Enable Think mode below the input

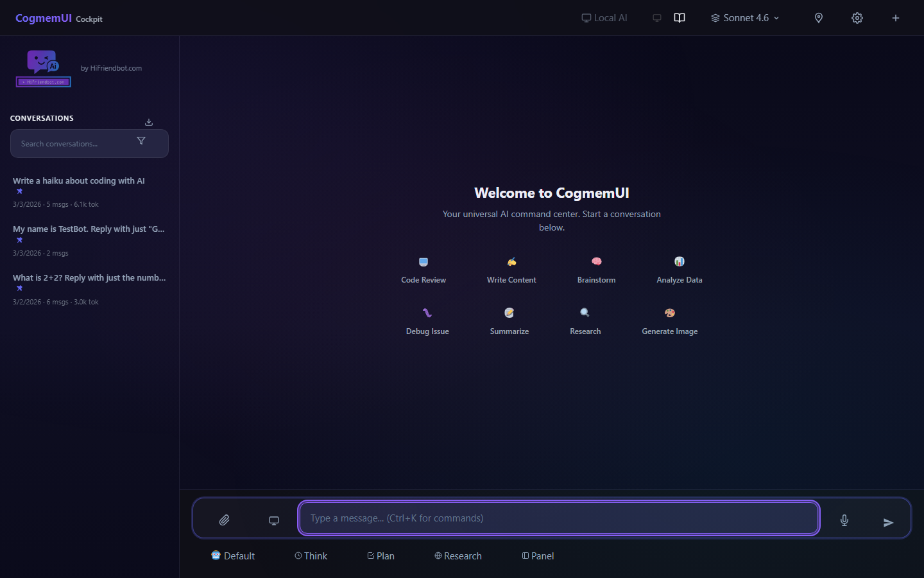(311, 556)
